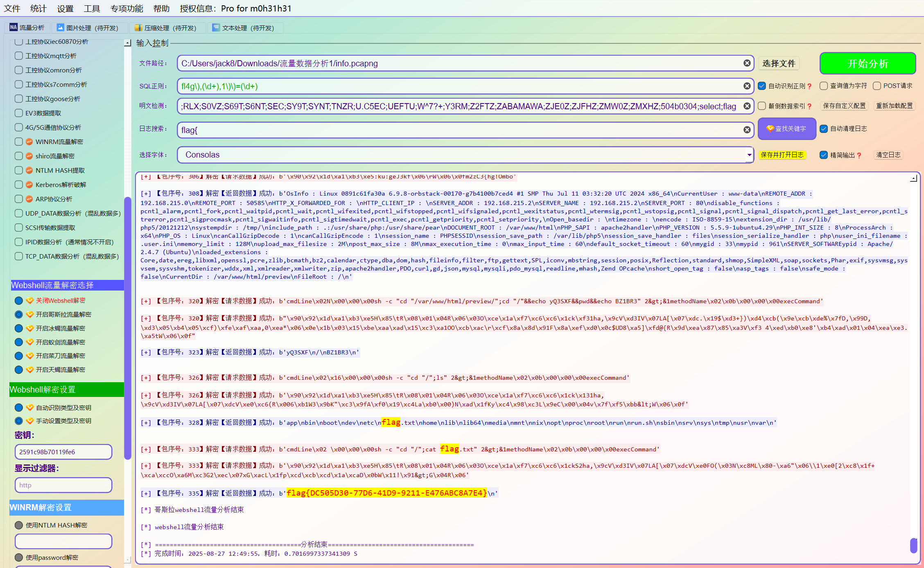Viewport: 924px width, 568px height.
Task: Clear the file path field with its X icon
Action: point(747,63)
